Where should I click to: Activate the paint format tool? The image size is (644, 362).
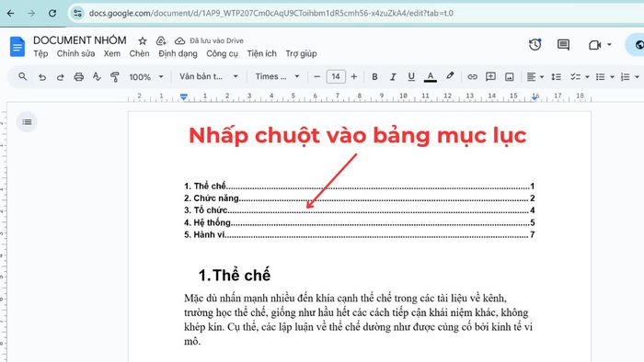115,76
